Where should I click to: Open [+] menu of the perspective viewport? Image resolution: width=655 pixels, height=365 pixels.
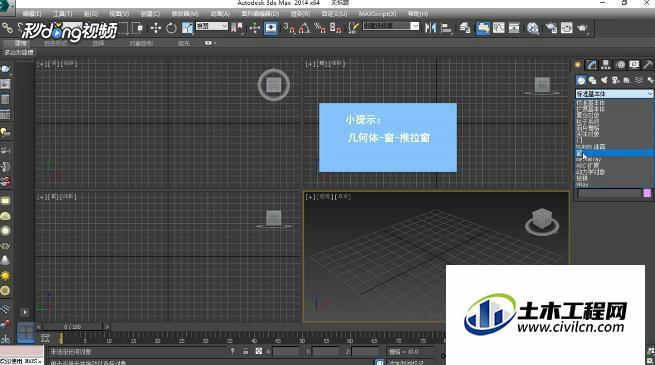click(310, 197)
